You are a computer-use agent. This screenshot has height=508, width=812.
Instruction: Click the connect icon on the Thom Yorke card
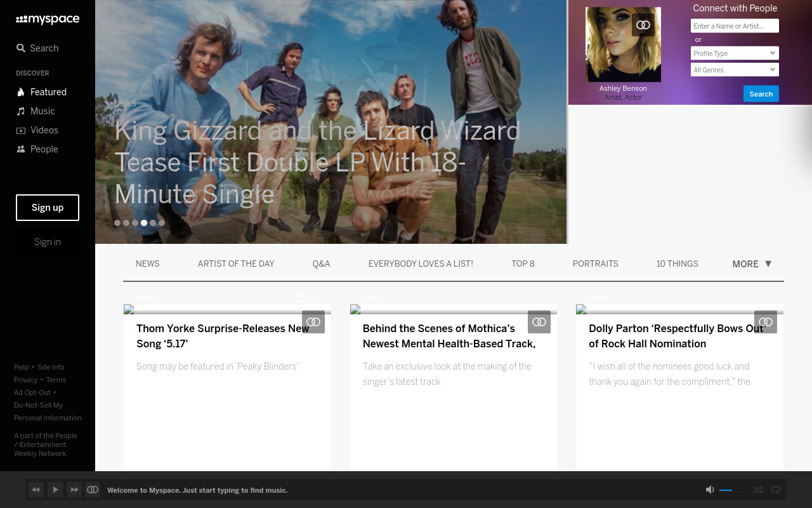313,322
